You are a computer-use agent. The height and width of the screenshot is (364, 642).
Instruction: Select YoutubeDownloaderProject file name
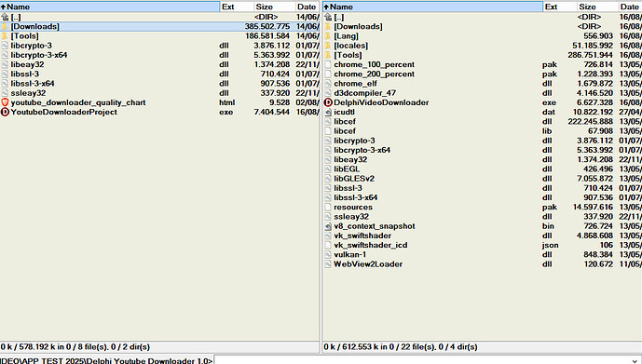click(64, 112)
